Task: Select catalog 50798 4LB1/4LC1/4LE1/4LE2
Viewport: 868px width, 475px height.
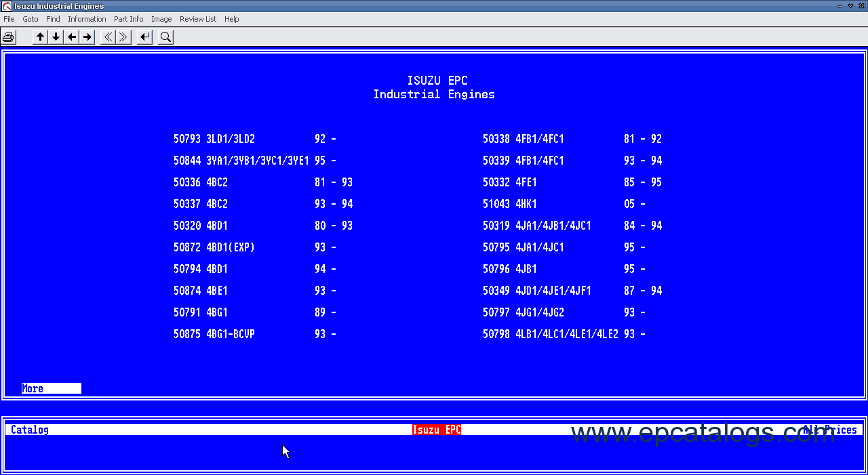Action: coord(564,334)
